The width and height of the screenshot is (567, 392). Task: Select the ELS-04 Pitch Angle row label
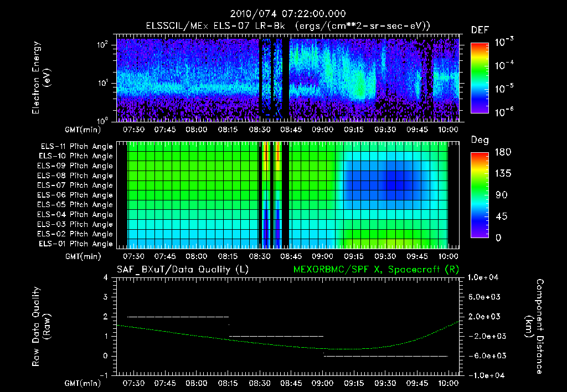[75, 215]
